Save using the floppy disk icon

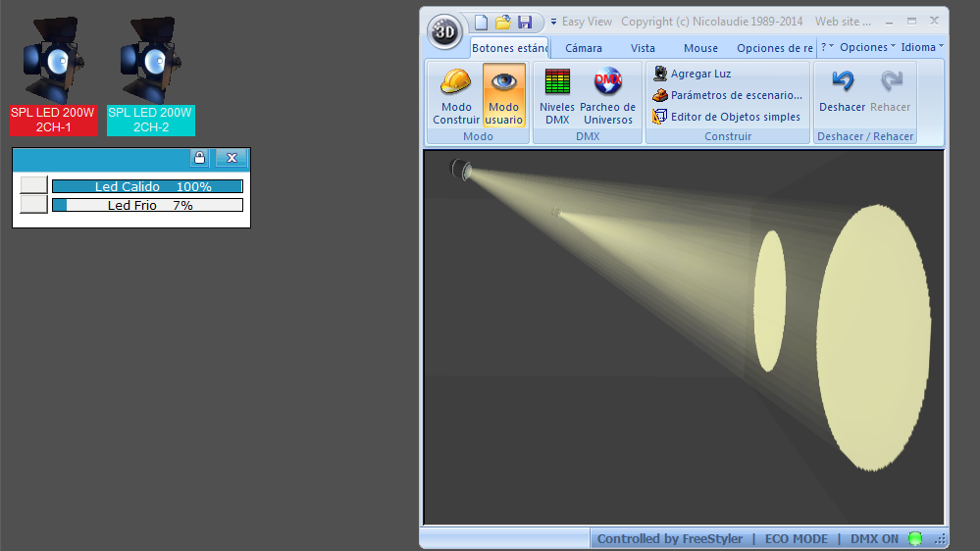click(x=525, y=23)
